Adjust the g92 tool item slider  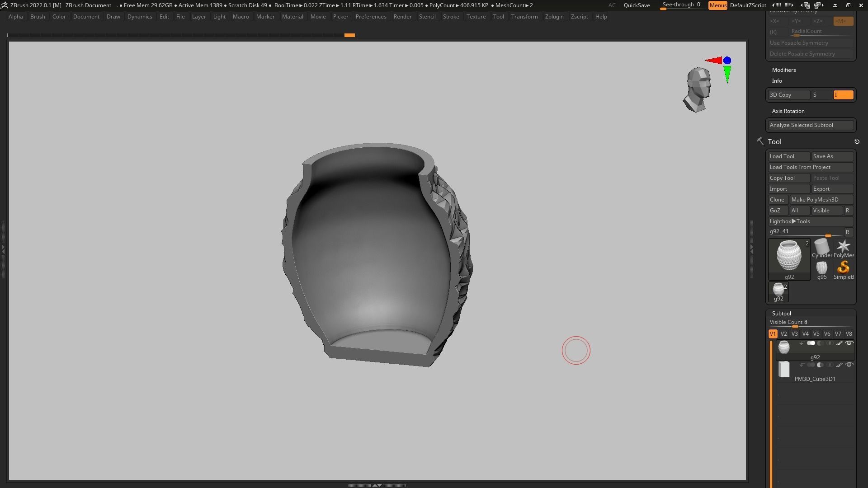tap(805, 232)
